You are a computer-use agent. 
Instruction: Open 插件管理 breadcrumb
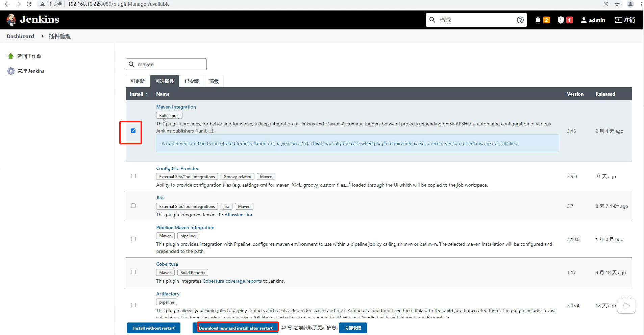tap(59, 36)
